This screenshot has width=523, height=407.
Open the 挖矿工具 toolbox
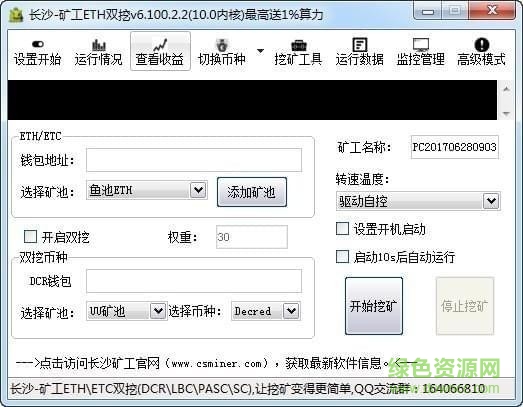tap(298, 52)
